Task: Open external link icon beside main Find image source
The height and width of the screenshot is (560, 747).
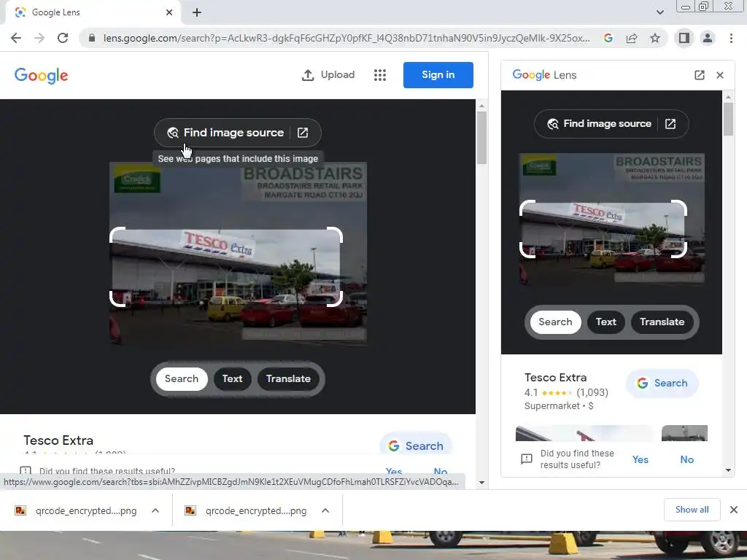Action: pos(303,133)
